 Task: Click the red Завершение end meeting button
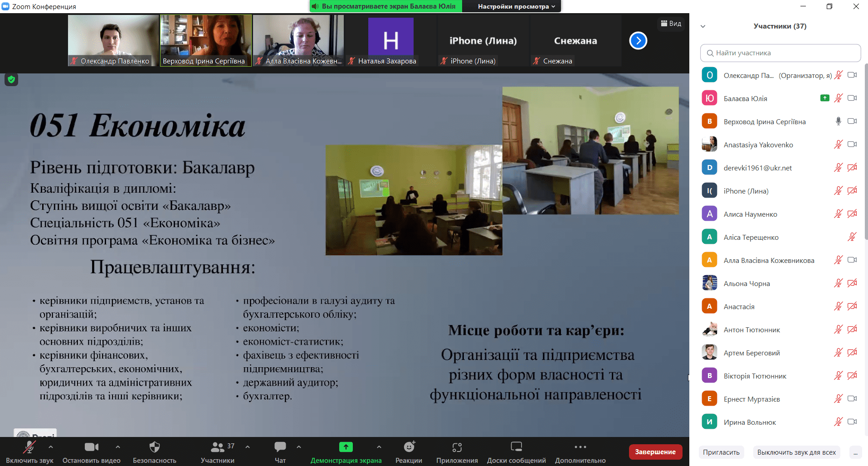point(655,452)
